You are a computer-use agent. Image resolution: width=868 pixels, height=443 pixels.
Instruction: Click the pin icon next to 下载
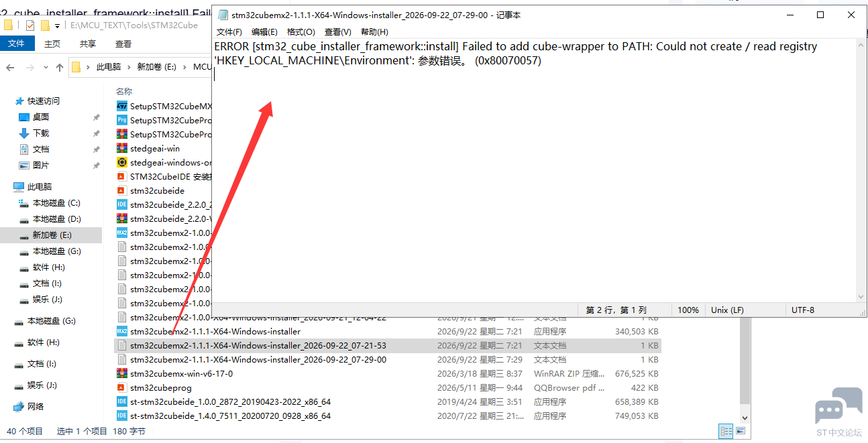[96, 133]
